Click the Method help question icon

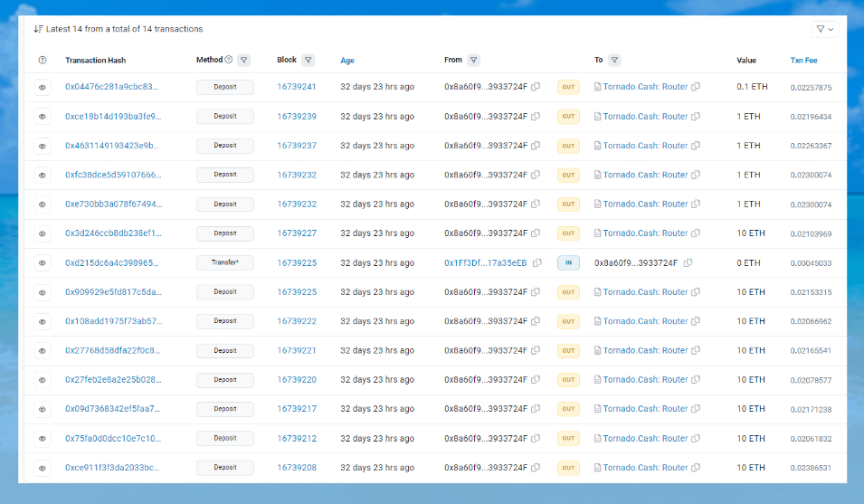tap(228, 61)
